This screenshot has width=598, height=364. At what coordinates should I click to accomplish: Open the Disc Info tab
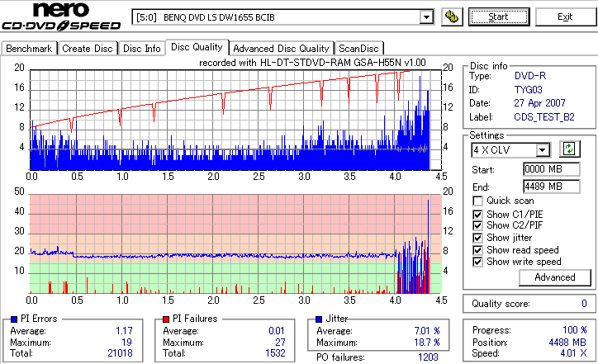point(141,49)
